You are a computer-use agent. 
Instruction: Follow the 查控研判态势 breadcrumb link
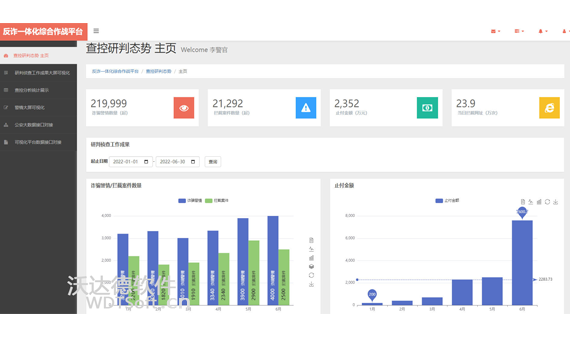[158, 71]
